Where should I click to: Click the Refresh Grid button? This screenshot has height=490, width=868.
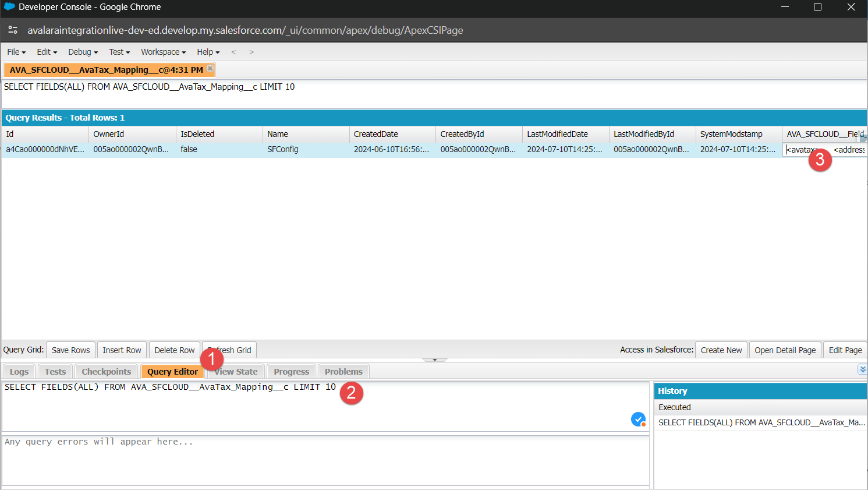[x=230, y=350]
